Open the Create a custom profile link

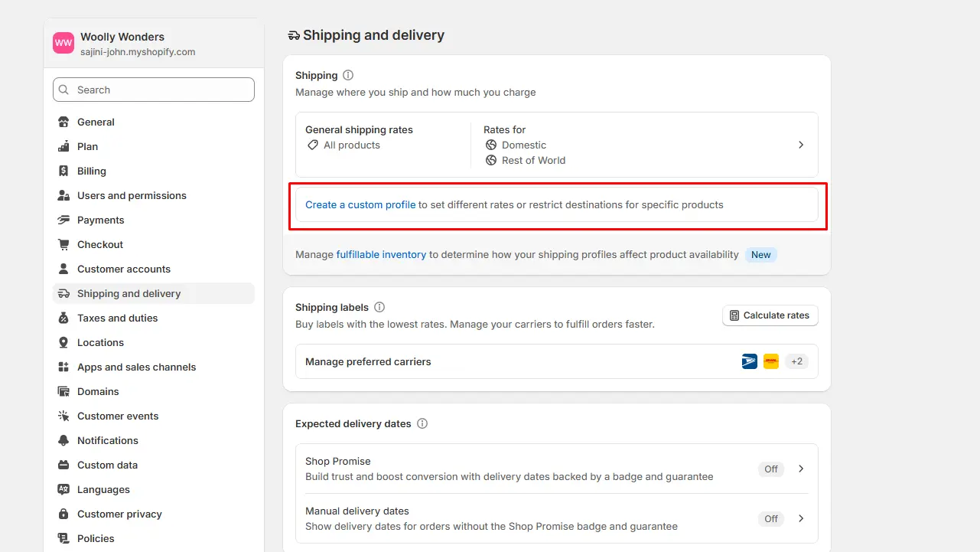(360, 204)
